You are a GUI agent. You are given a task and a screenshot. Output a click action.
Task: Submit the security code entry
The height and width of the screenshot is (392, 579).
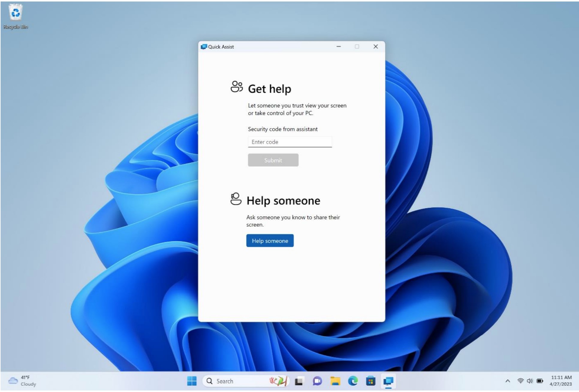[x=273, y=160]
